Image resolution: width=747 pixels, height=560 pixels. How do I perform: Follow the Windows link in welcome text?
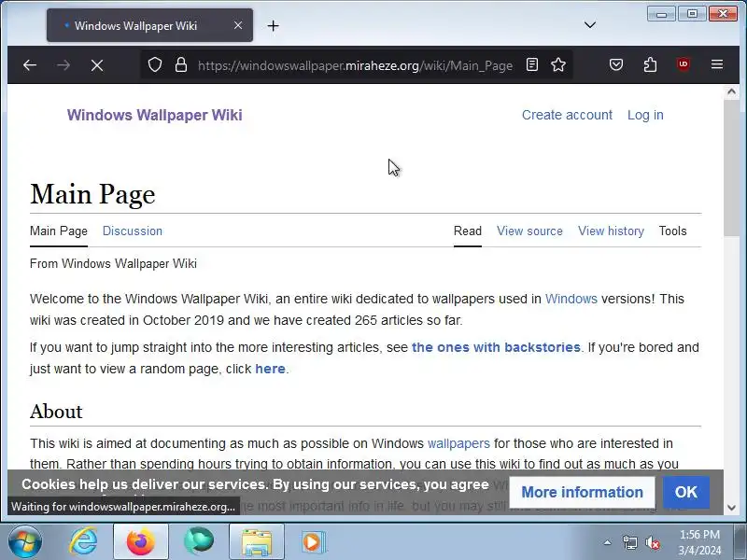tap(571, 299)
